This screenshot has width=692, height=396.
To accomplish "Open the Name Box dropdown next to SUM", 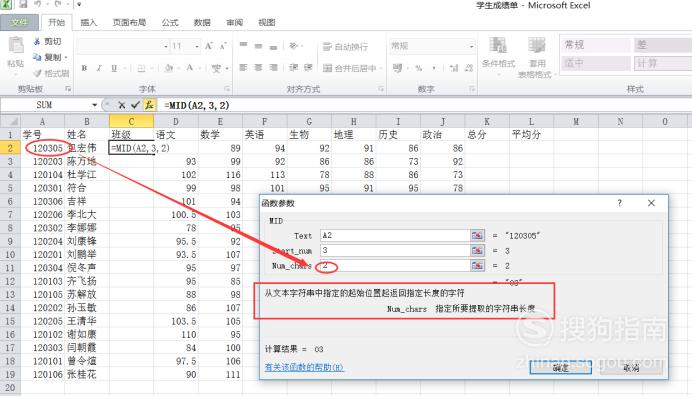I will 94,105.
